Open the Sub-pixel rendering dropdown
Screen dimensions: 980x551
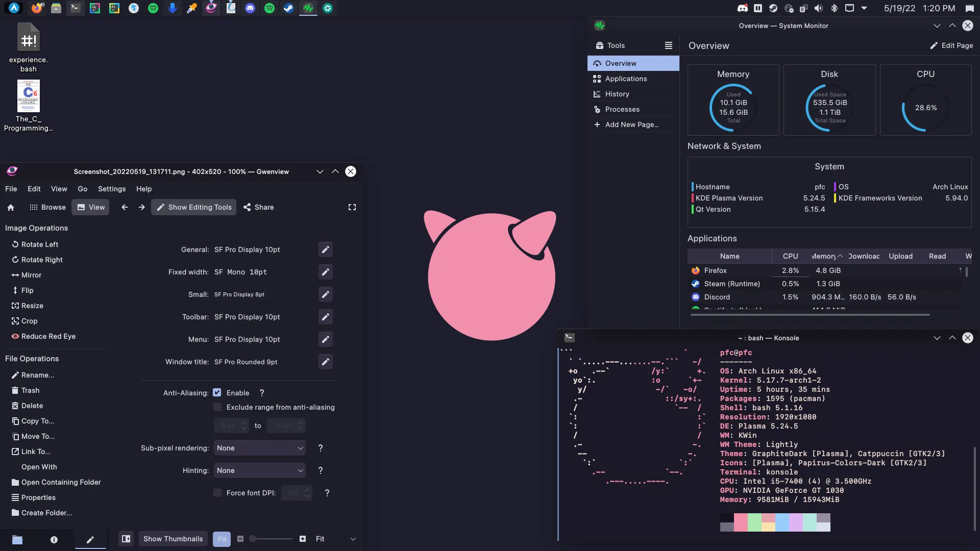(259, 447)
